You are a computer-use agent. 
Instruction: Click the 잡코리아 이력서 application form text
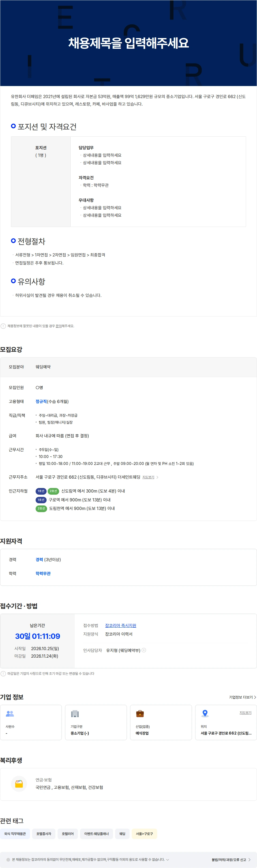119,634
